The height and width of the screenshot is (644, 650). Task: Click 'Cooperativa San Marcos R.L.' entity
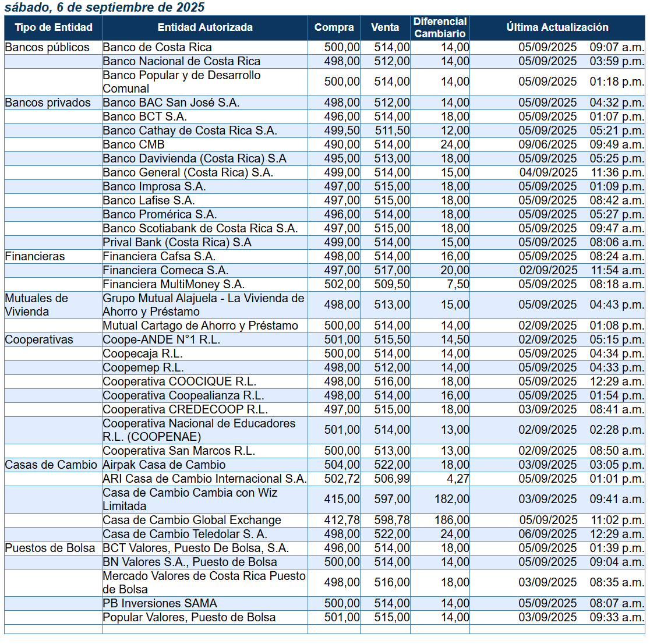pyautogui.click(x=179, y=451)
